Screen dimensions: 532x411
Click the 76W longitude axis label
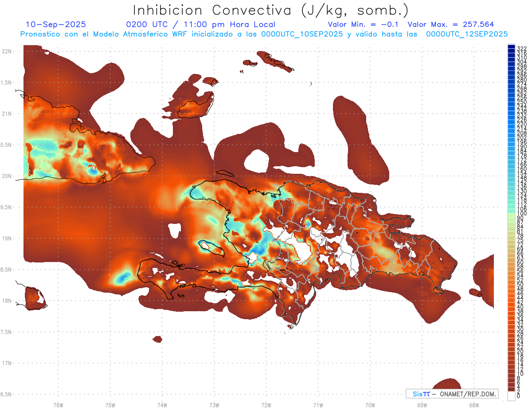click(x=58, y=404)
